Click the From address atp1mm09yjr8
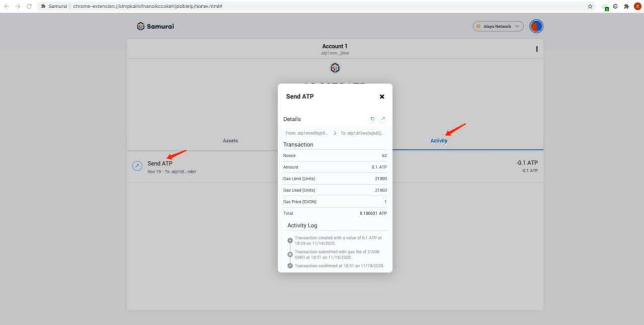The height and width of the screenshot is (325, 644). tap(306, 133)
